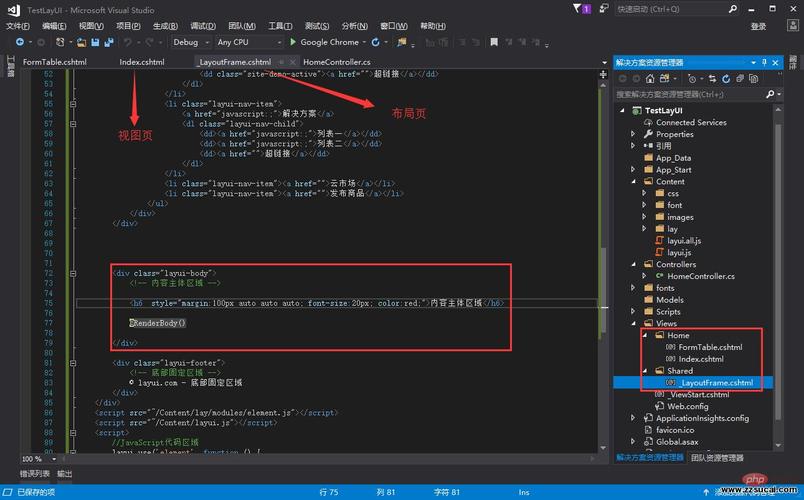Close the _LayoutFrame.cshtml editor tab
This screenshot has height=500, width=804.
293,62
